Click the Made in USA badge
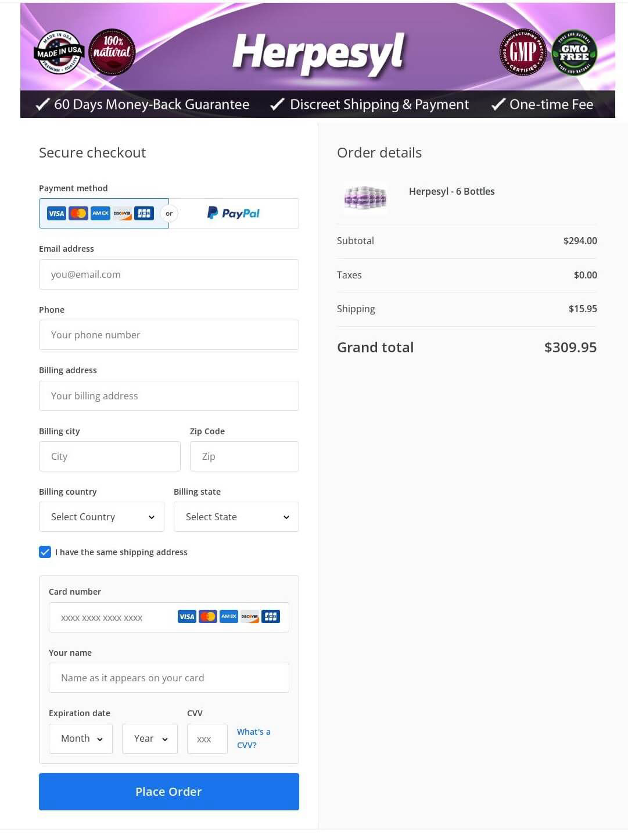Screen dimensions: 628x840 (59, 52)
